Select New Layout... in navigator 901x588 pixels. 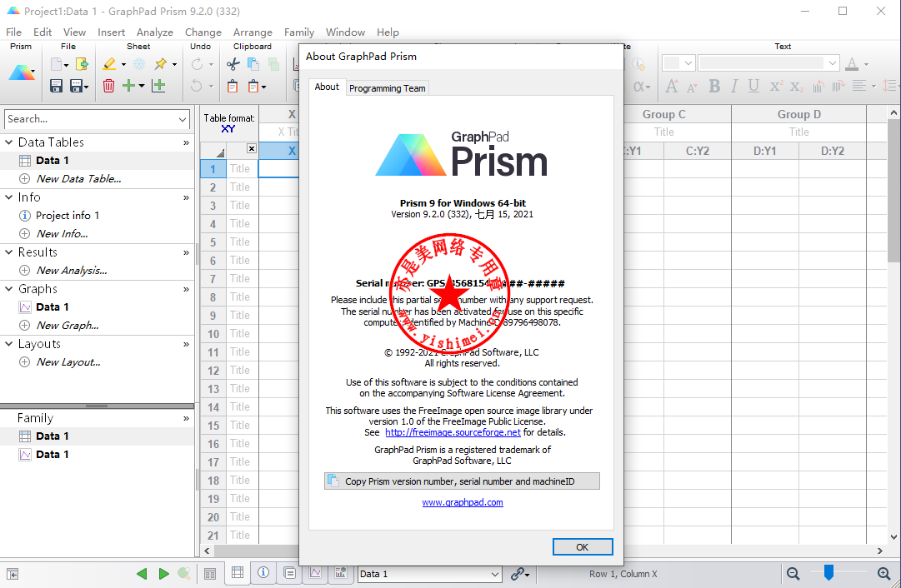coord(68,362)
